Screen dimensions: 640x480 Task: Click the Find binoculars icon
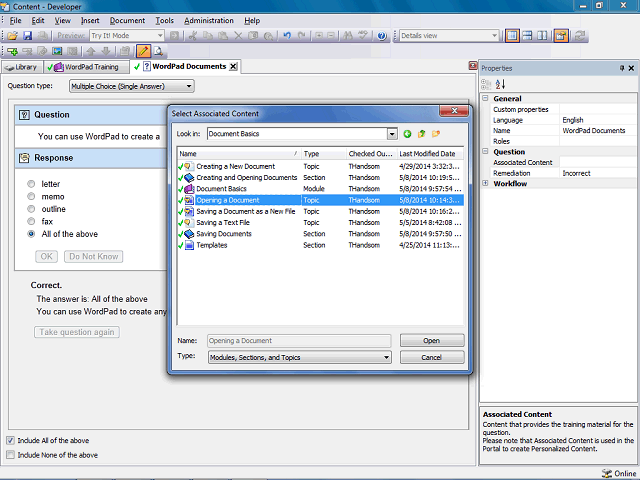348,36
